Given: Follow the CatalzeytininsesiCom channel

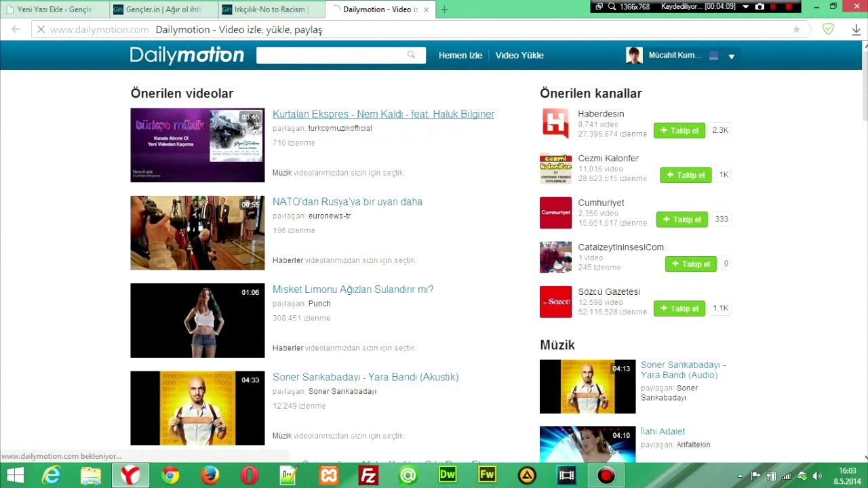Looking at the screenshot, I should (x=691, y=264).
